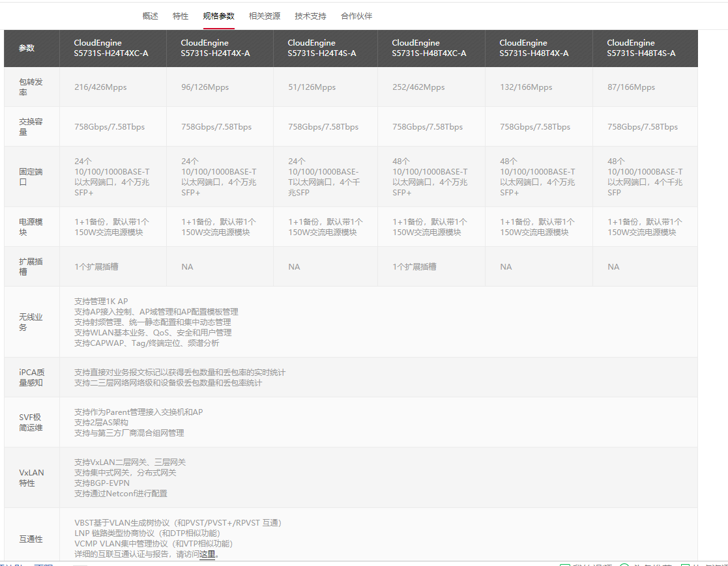This screenshot has height=566, width=728.
Task: Select the VxLAN特性 row label
Action: (x=31, y=478)
